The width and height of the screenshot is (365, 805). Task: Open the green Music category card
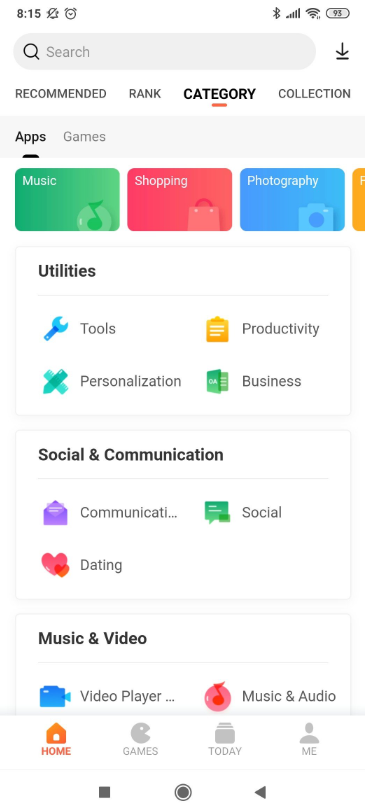[67, 200]
